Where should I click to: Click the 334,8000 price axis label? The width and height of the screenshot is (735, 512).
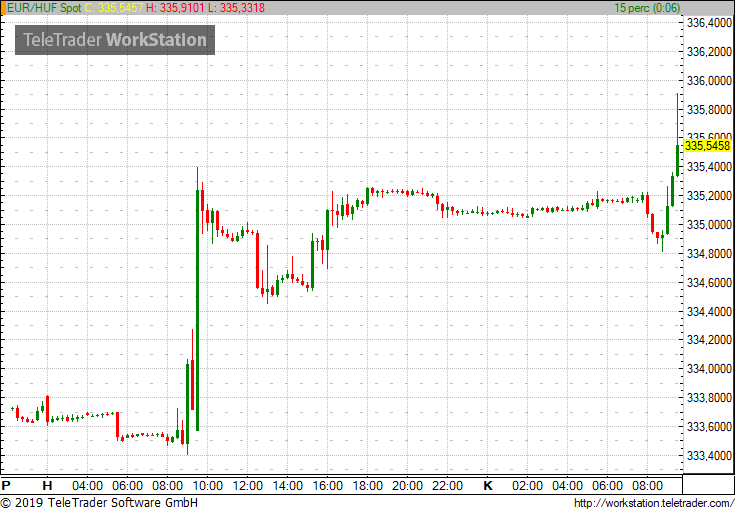708,254
